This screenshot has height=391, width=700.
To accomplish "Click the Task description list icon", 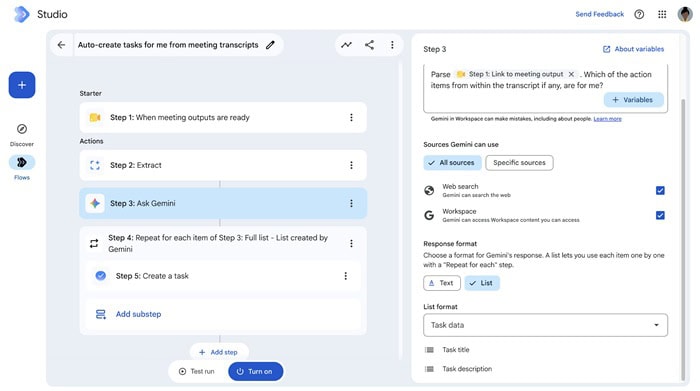I will click(x=429, y=369).
